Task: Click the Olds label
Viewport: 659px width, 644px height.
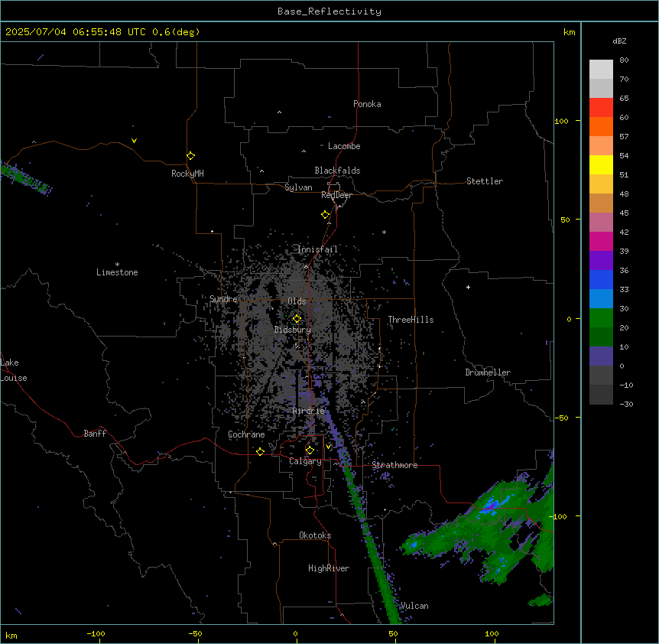Action: [x=297, y=301]
